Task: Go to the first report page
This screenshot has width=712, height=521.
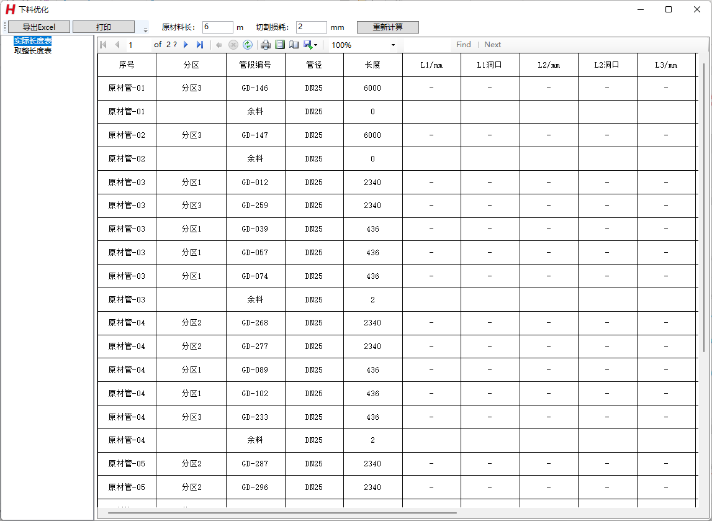Action: [103, 45]
